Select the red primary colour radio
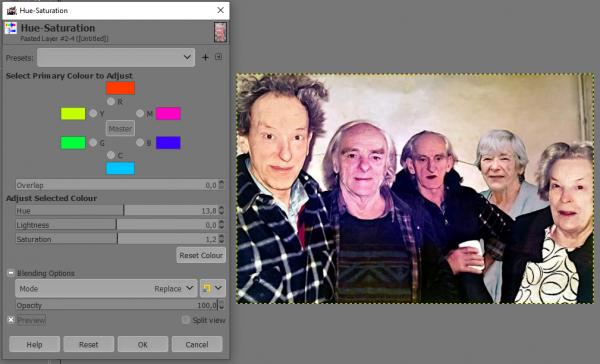The width and height of the screenshot is (600, 364). tap(111, 101)
